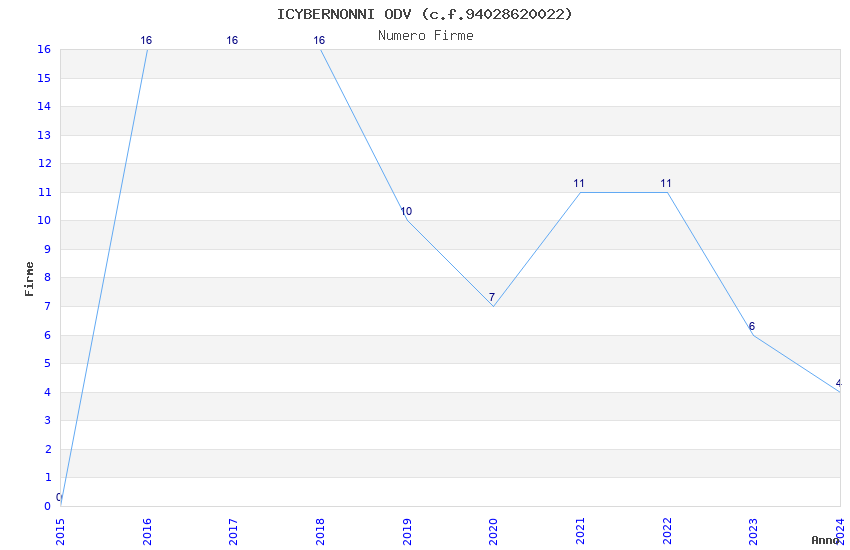Click y-axis tick label 15

coord(44,78)
